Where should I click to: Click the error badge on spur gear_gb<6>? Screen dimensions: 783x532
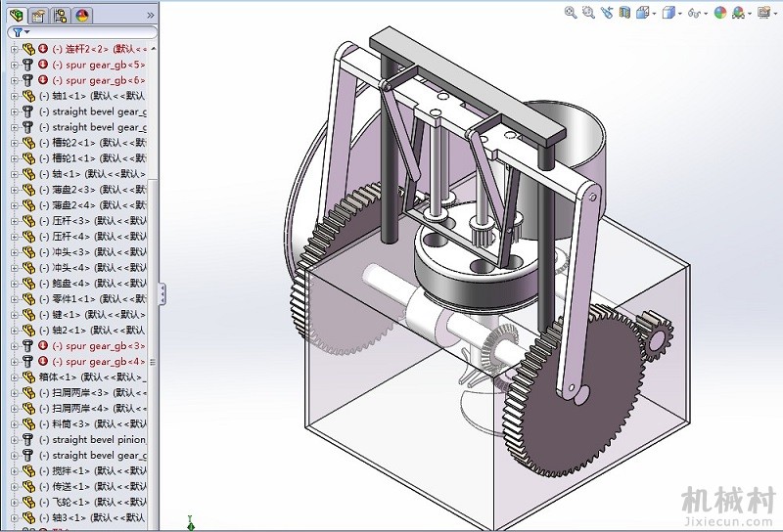point(43,80)
